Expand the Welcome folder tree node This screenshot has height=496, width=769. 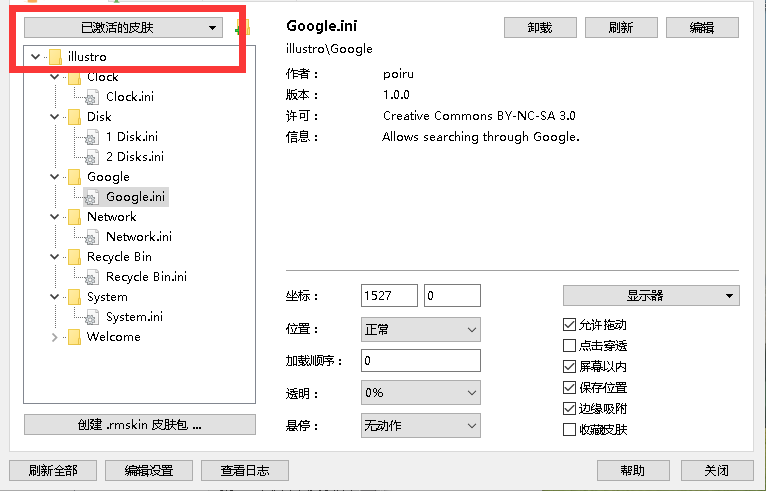pos(55,337)
